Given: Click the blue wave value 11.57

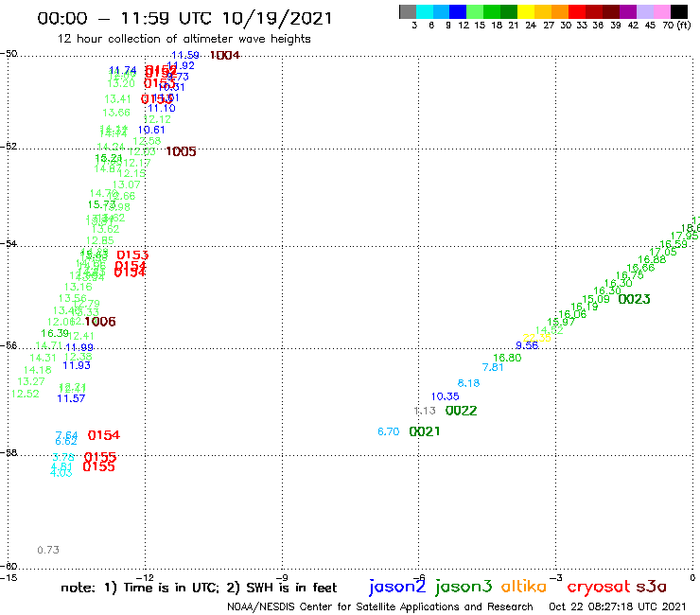Looking at the screenshot, I should pos(71,398).
